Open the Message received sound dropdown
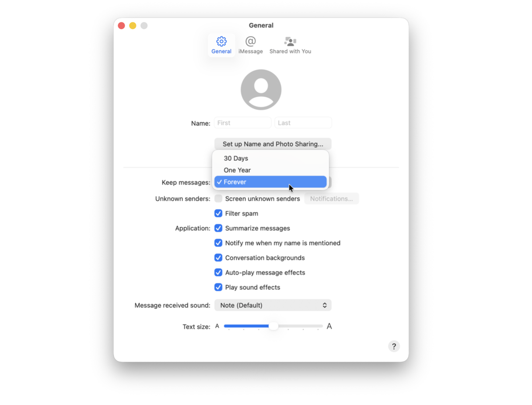The width and height of the screenshot is (532, 405). pyautogui.click(x=273, y=305)
